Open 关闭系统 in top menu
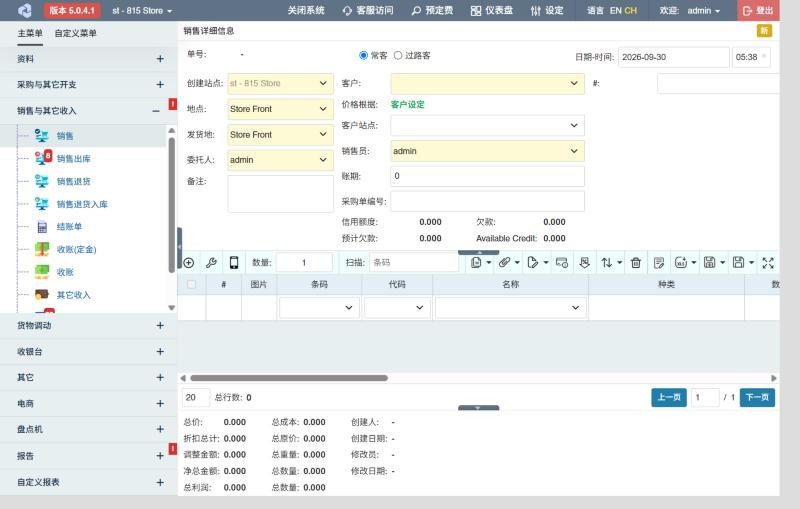 306,10
